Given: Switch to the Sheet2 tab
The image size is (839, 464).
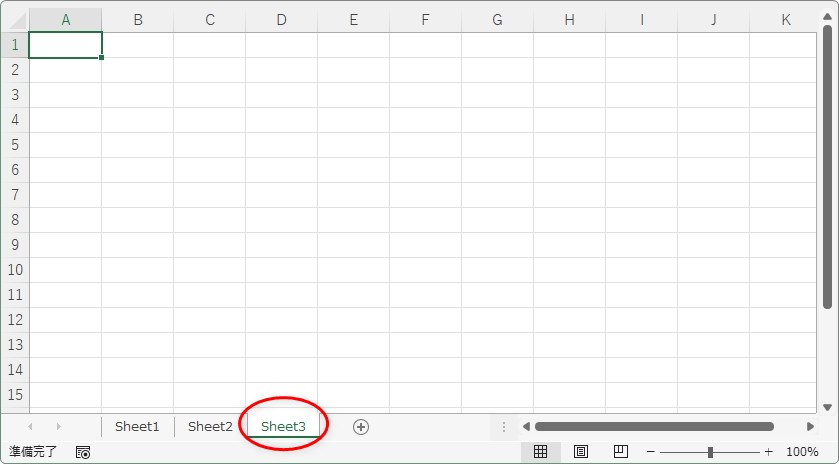Looking at the screenshot, I should pos(210,426).
